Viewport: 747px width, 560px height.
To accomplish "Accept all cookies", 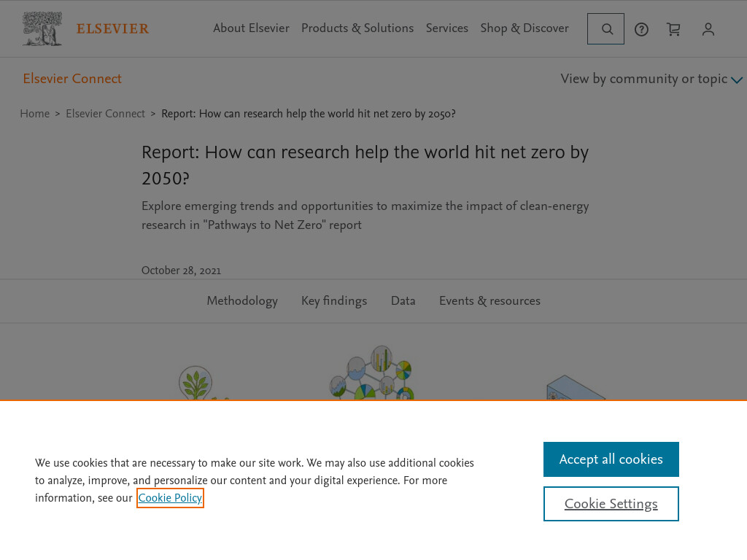I will coord(611,459).
